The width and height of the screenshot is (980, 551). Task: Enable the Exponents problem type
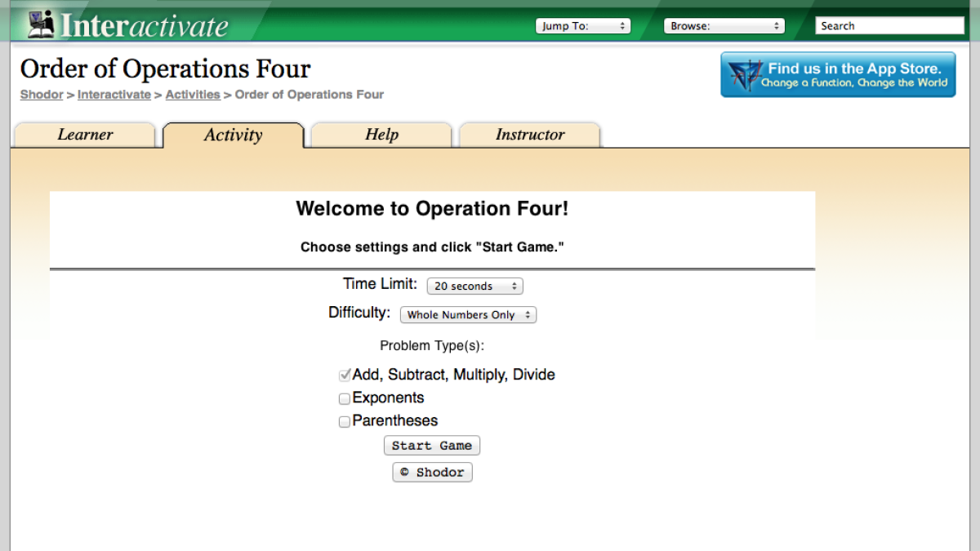coord(345,398)
